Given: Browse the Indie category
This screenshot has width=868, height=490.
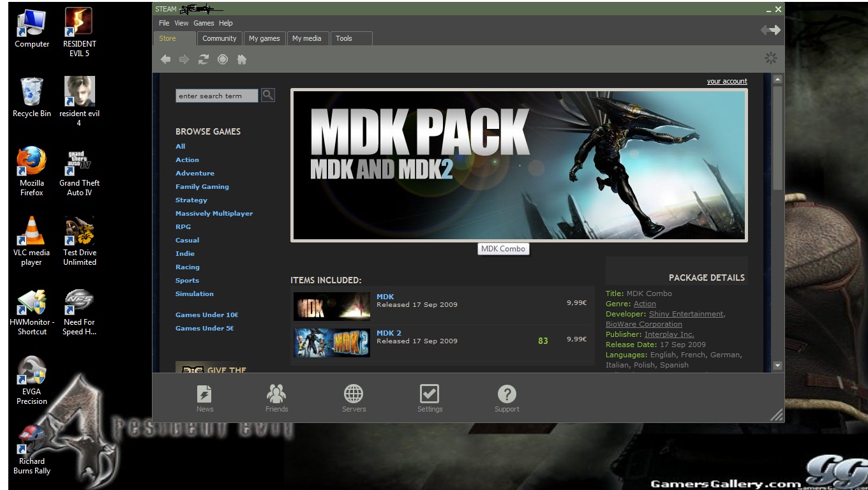Looking at the screenshot, I should pos(185,253).
